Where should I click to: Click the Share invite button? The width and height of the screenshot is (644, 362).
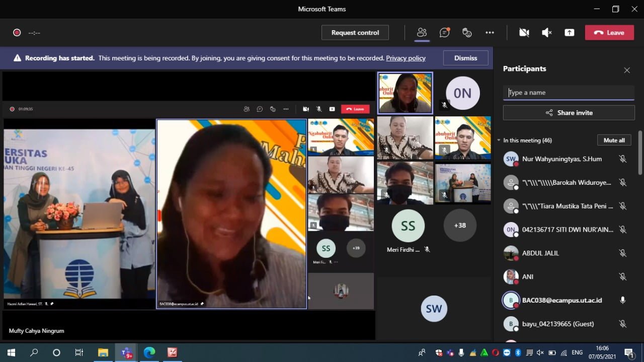point(569,113)
